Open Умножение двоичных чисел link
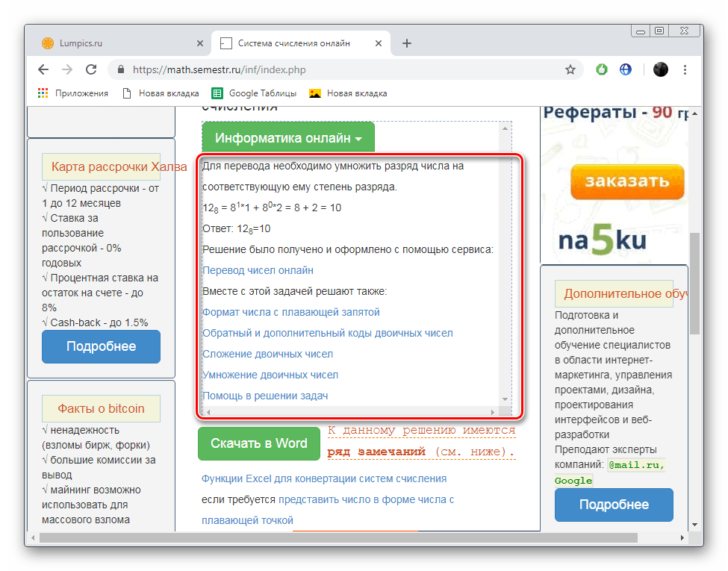Screen dimensions: 728x571 click(270, 375)
